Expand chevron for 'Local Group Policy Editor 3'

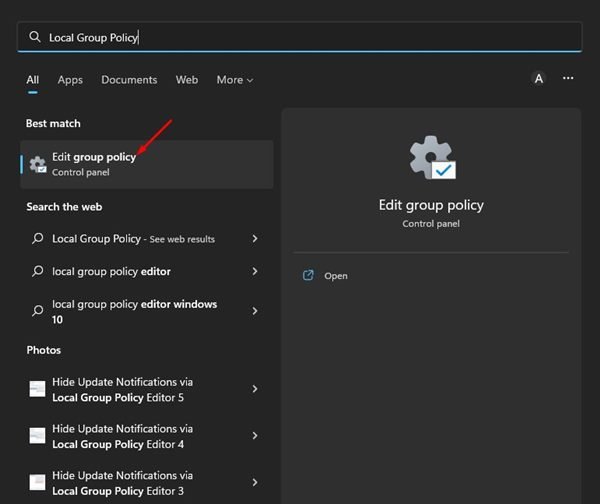coord(255,483)
